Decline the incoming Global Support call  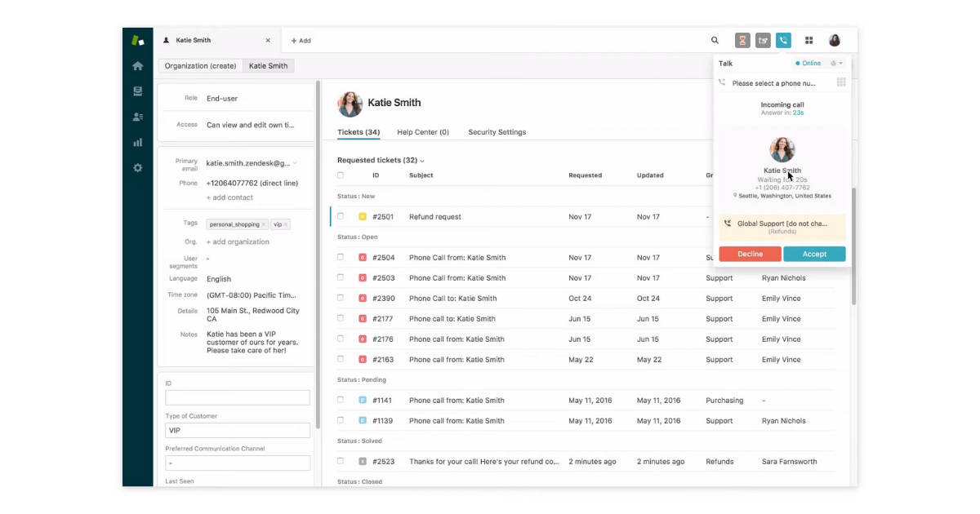749,253
